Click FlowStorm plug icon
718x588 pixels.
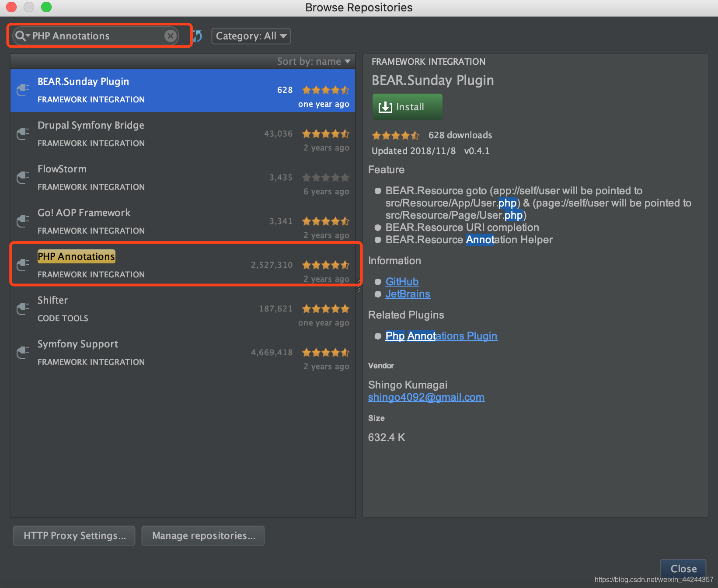(x=23, y=177)
